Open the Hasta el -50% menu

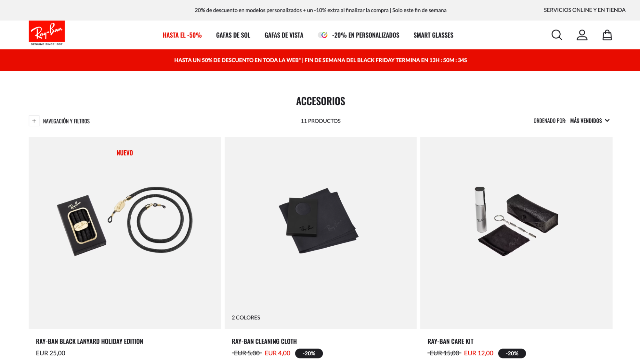[x=182, y=35]
